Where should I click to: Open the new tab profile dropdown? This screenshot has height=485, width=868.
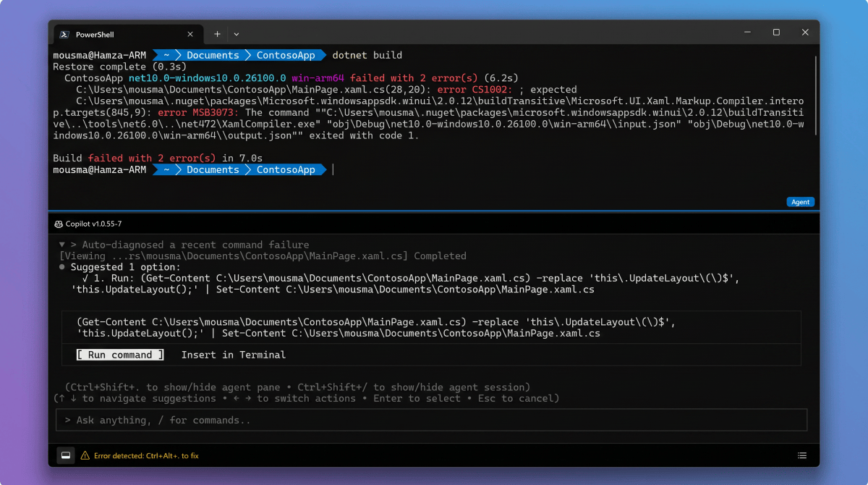tap(237, 34)
